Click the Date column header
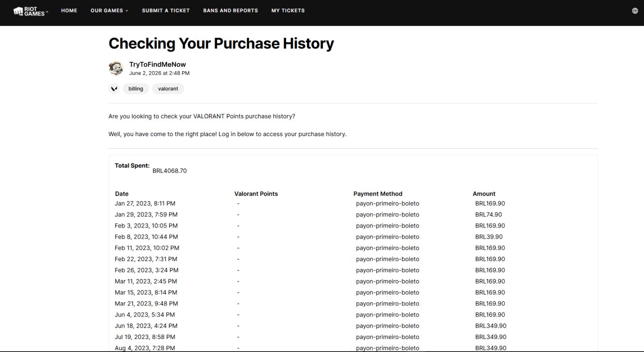 (122, 194)
